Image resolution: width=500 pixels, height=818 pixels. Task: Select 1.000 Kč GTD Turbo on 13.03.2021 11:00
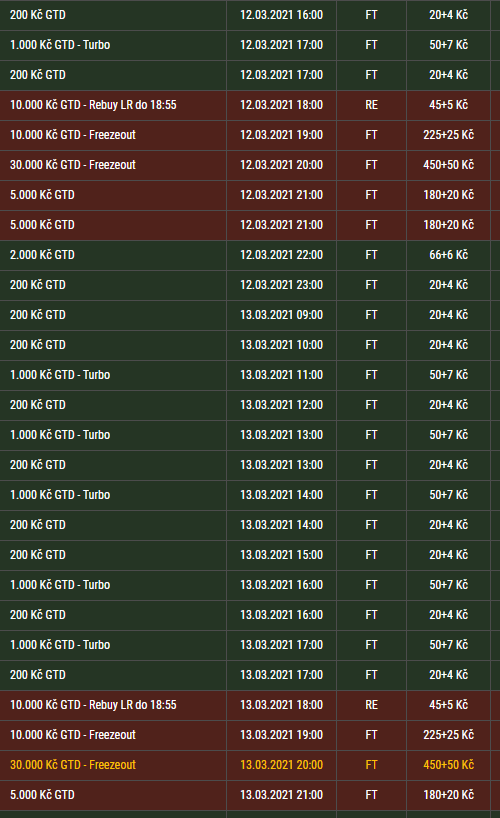tap(250, 375)
